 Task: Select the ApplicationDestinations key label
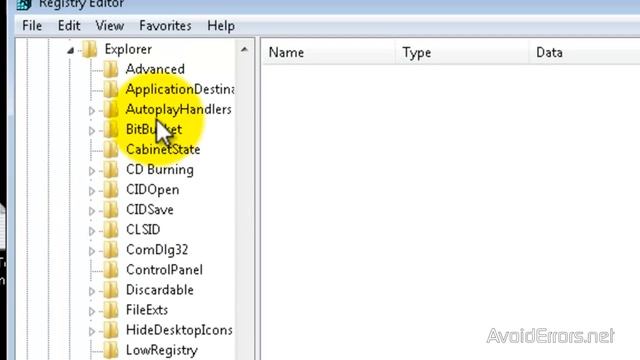(180, 89)
